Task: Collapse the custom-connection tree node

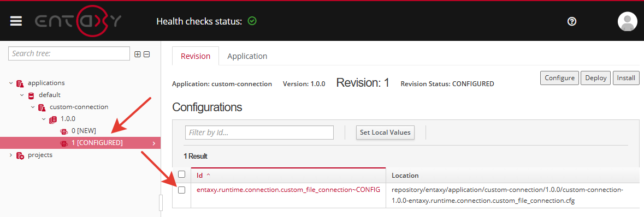Action: 33,107
